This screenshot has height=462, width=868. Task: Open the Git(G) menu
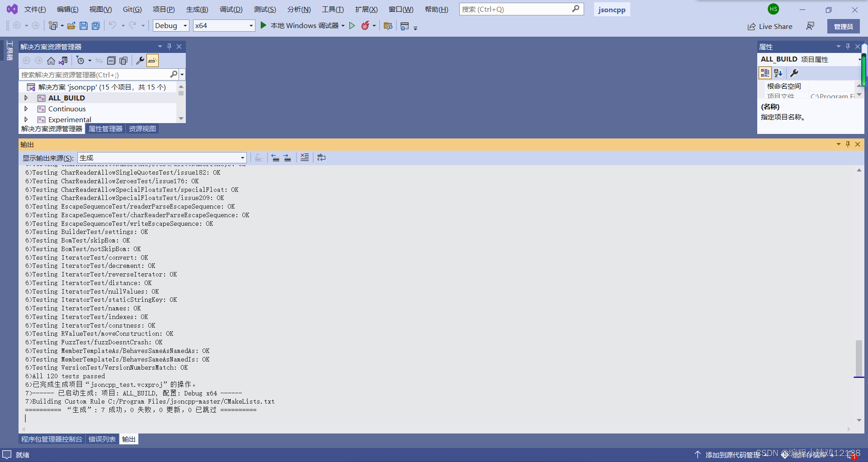coord(132,9)
